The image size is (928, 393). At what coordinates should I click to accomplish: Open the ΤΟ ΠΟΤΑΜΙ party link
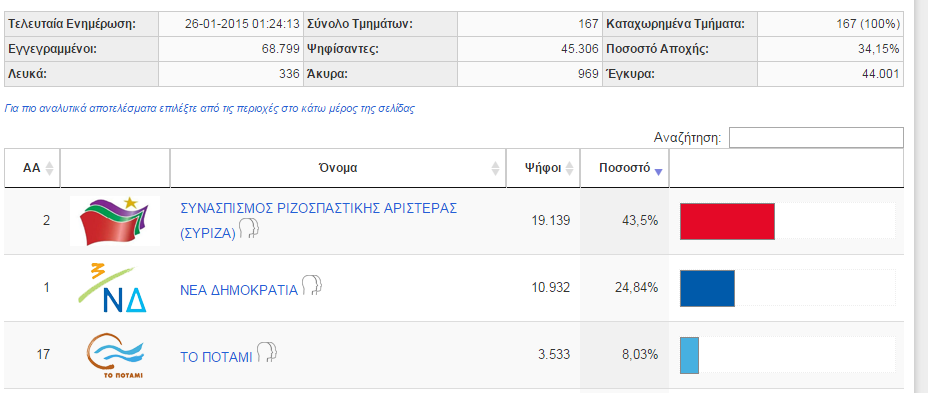point(216,357)
